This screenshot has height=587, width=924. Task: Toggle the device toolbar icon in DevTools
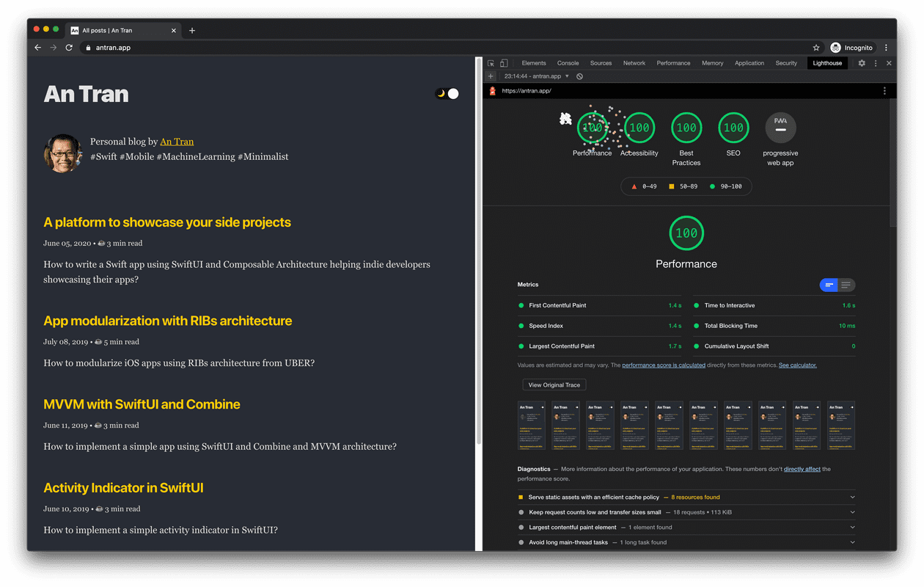coord(503,63)
